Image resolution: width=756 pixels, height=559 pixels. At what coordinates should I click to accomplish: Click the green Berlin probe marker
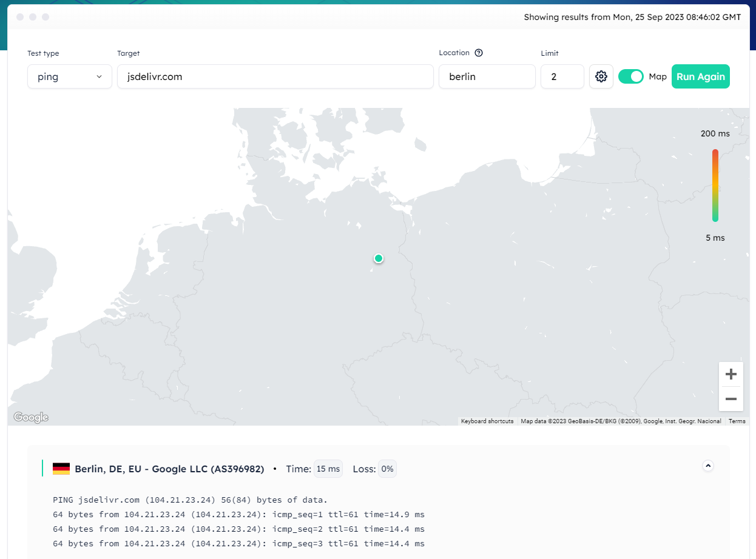point(379,258)
